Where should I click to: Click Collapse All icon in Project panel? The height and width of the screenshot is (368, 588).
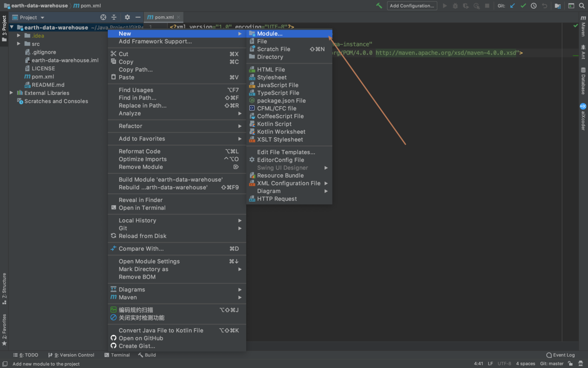pyautogui.click(x=114, y=17)
